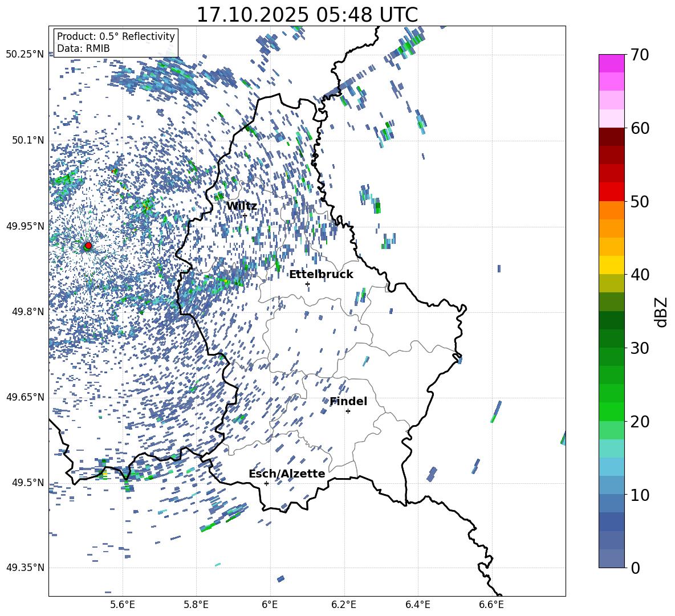Click the Esch/Alzette city label
This screenshot has height=616, width=675.
[x=286, y=474]
